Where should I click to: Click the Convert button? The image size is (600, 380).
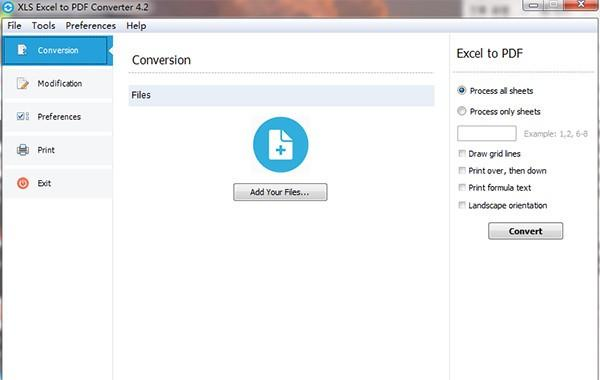click(x=525, y=231)
